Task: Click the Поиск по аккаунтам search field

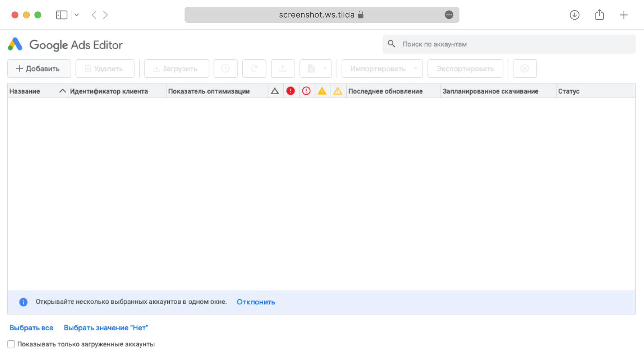Action: click(x=514, y=44)
